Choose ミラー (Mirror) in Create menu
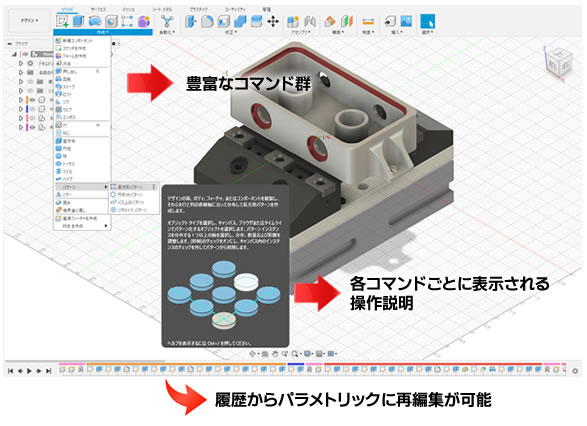The image size is (587, 426). pyautogui.click(x=82, y=194)
